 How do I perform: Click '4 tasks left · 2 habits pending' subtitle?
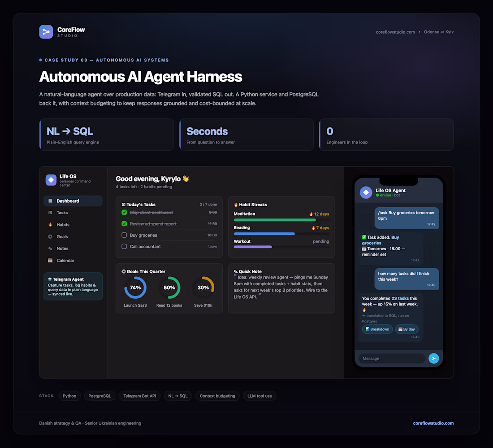tap(144, 187)
